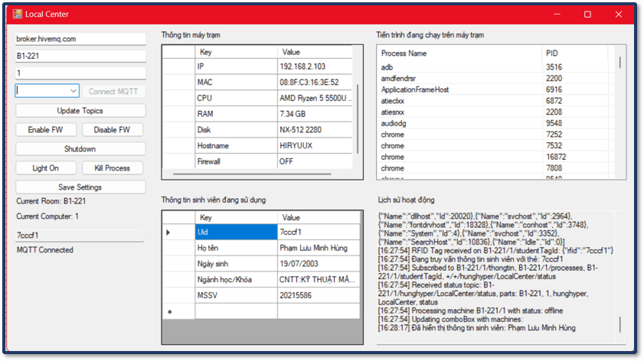
Task: Click the Light On button
Action: [x=46, y=168]
